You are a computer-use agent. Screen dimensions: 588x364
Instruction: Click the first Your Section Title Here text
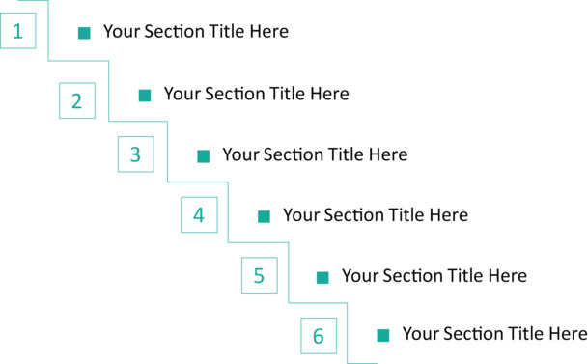coord(196,31)
